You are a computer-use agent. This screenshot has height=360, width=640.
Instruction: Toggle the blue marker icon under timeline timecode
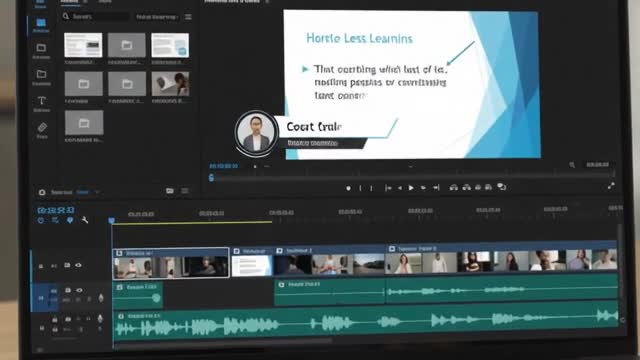(x=70, y=220)
